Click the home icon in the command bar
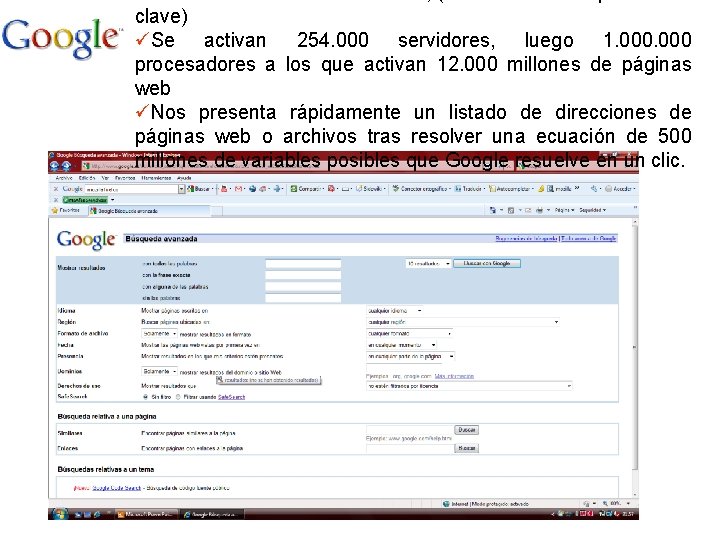Screen dimensions: 720x540 [493, 210]
